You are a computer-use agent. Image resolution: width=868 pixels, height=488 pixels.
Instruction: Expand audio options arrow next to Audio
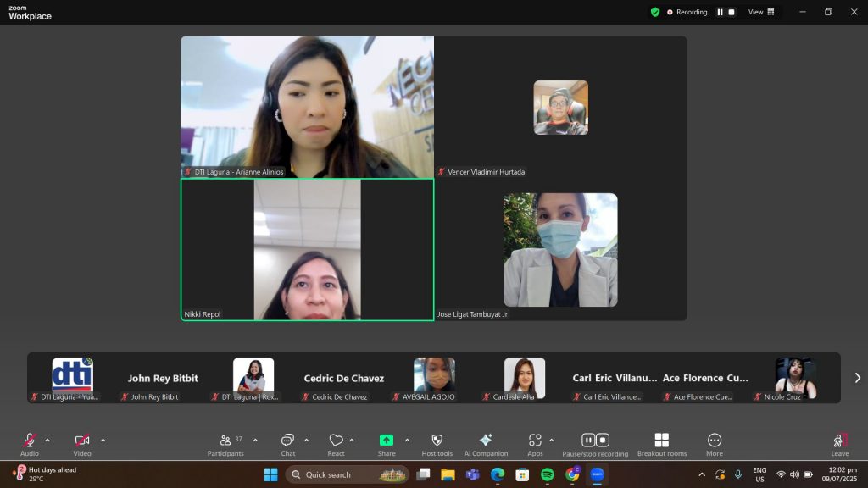(x=47, y=440)
